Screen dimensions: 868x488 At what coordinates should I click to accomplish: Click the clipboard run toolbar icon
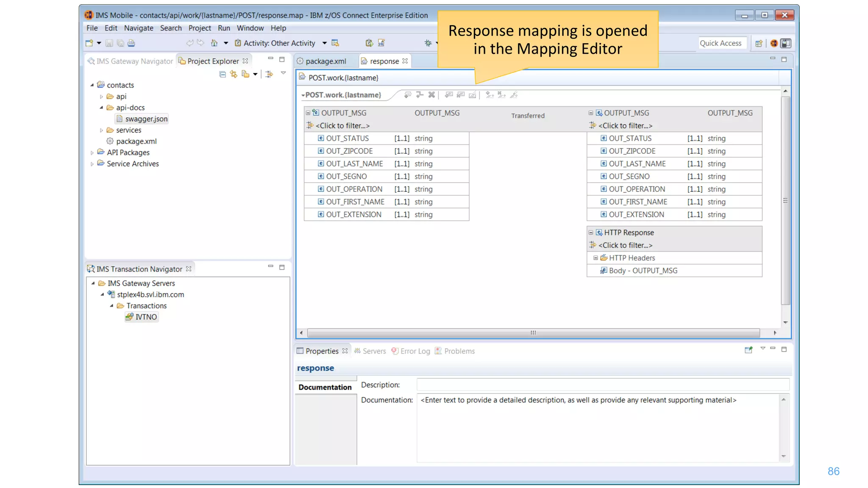[x=369, y=43]
